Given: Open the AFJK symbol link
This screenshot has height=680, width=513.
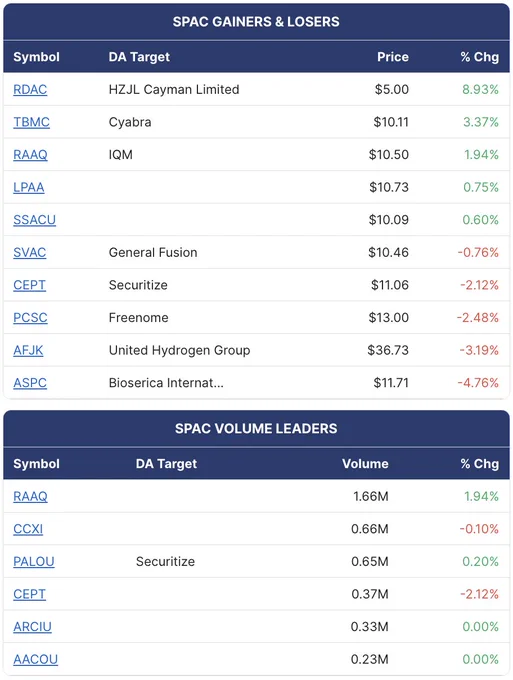Looking at the screenshot, I should tap(28, 350).
